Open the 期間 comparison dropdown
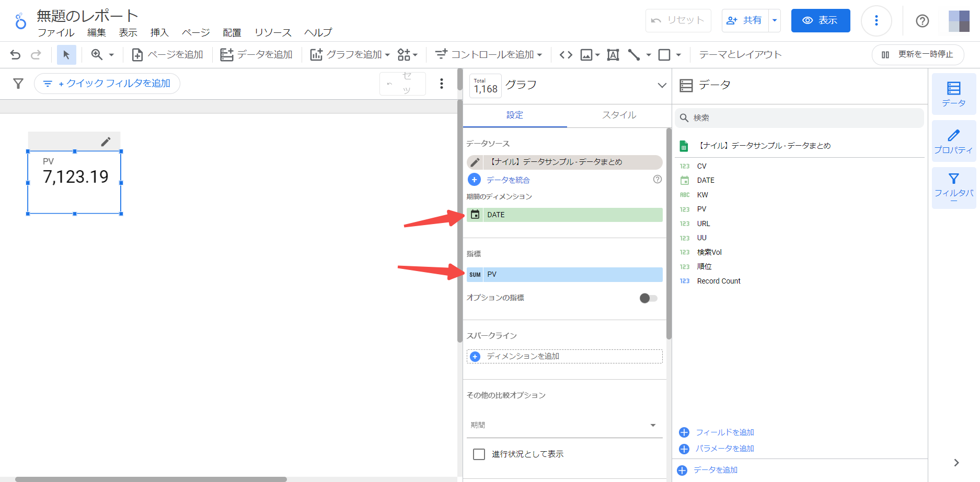Viewport: 980px width, 482px height. (x=564, y=425)
